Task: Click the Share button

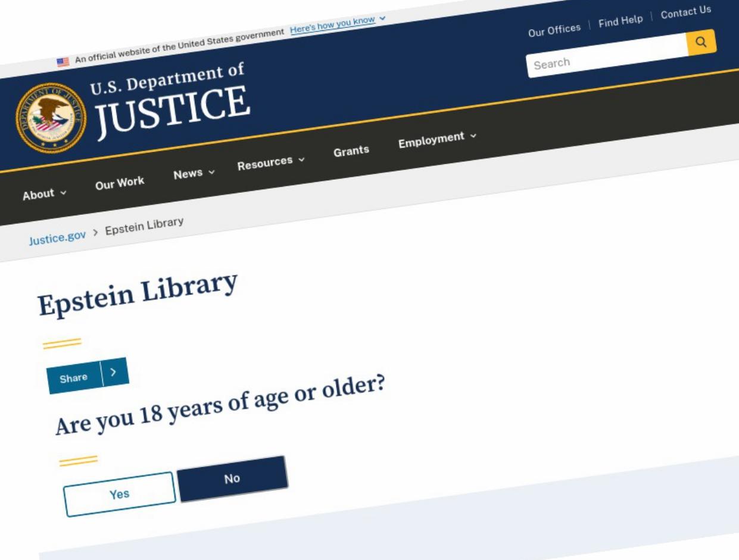Action: click(x=73, y=377)
